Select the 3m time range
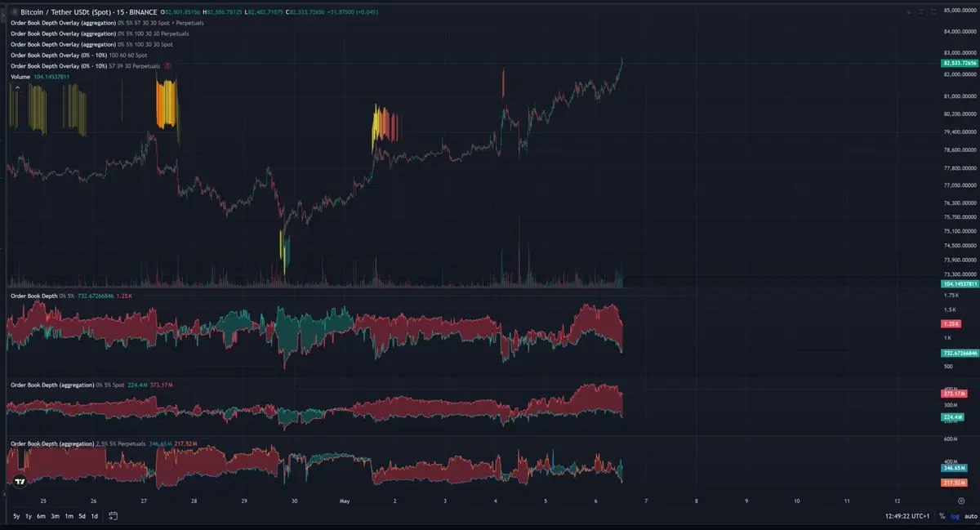The image size is (980, 530). click(55, 516)
